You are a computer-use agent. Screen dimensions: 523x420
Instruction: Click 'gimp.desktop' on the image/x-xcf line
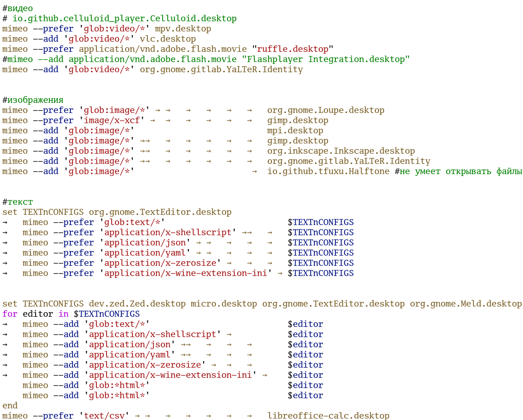coord(298,120)
